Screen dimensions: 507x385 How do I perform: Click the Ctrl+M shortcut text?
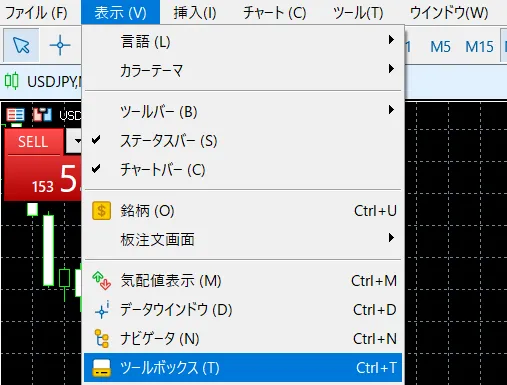click(374, 281)
